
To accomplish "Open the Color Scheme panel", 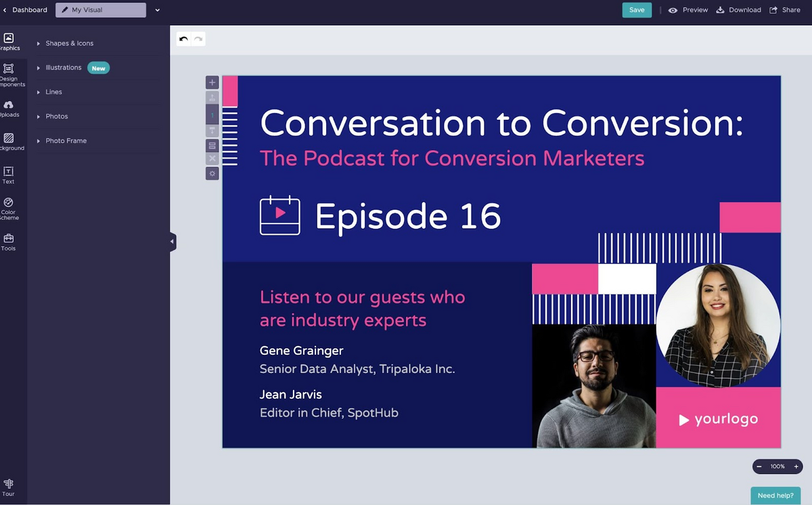I will [9, 207].
